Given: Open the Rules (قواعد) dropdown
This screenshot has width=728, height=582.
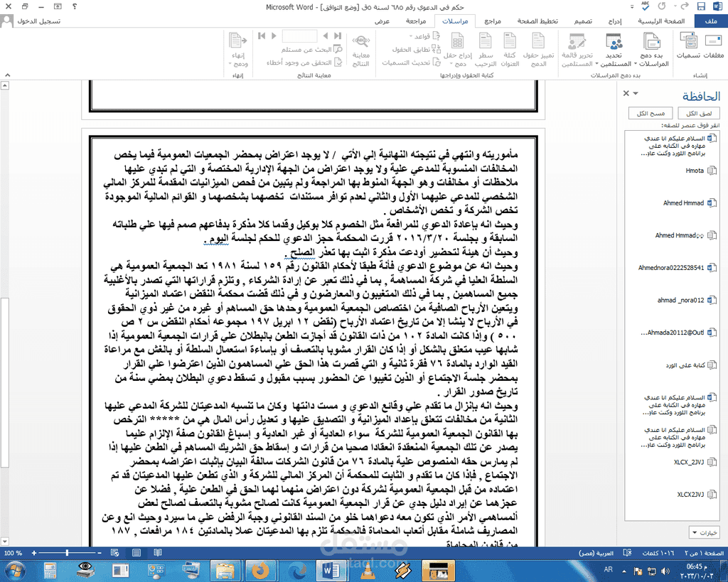Looking at the screenshot, I should click(x=424, y=36).
